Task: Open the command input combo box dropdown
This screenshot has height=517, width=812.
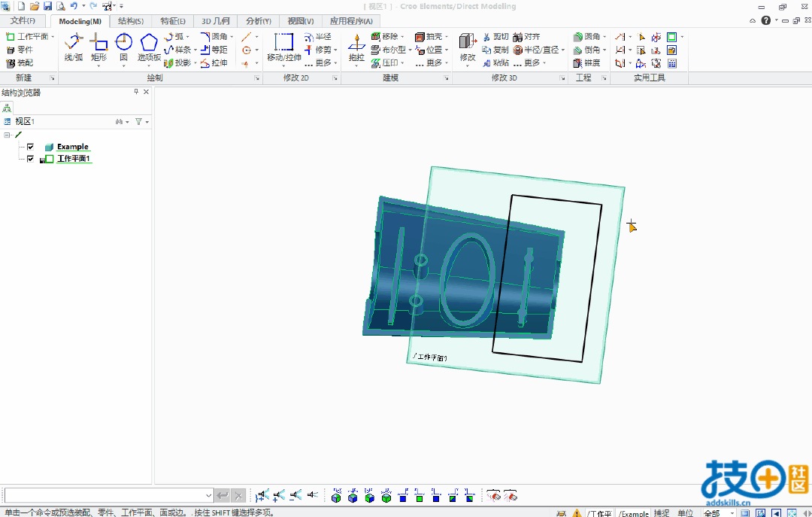Action: pyautogui.click(x=208, y=496)
